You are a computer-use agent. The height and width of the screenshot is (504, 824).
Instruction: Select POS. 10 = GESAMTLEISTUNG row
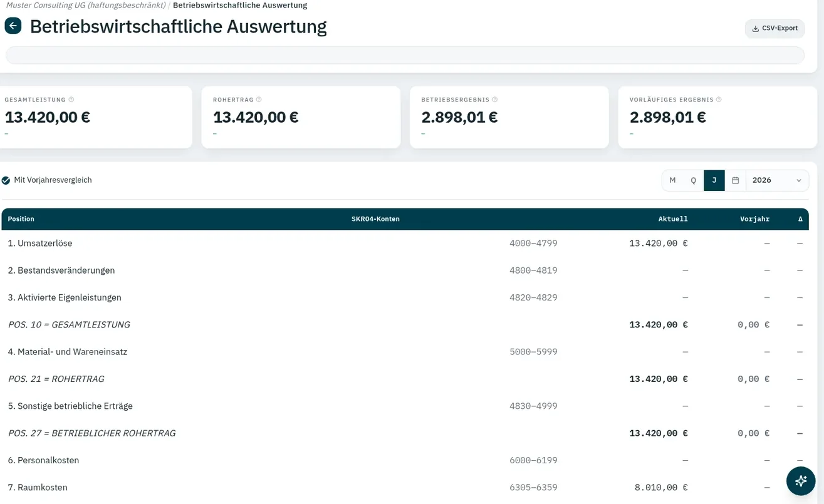[x=405, y=325]
